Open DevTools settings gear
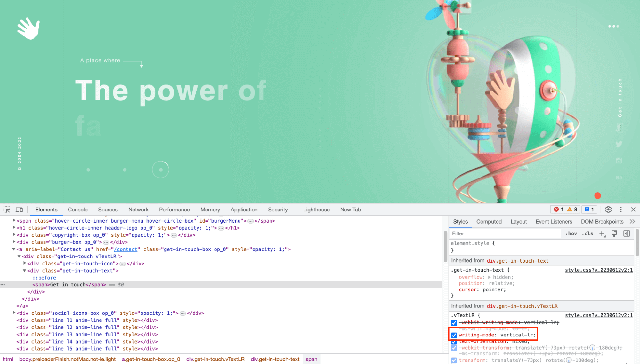 coord(608,210)
